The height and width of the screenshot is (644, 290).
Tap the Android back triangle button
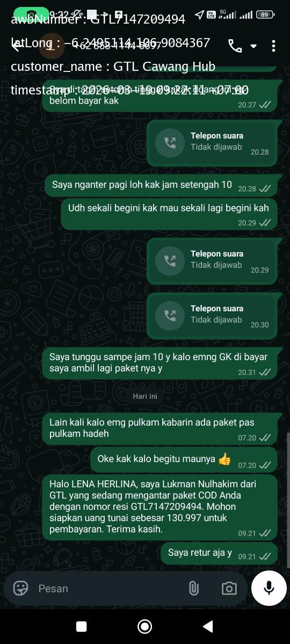(x=207, y=626)
